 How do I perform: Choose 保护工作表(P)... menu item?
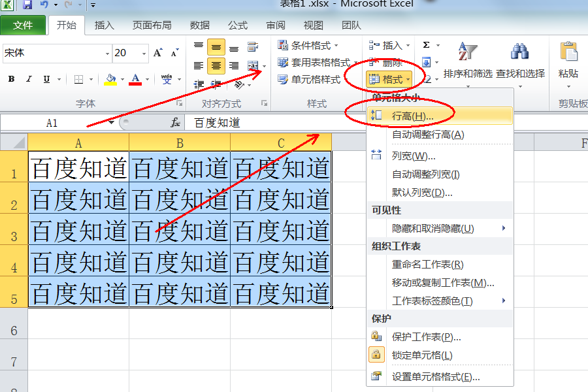pos(440,337)
